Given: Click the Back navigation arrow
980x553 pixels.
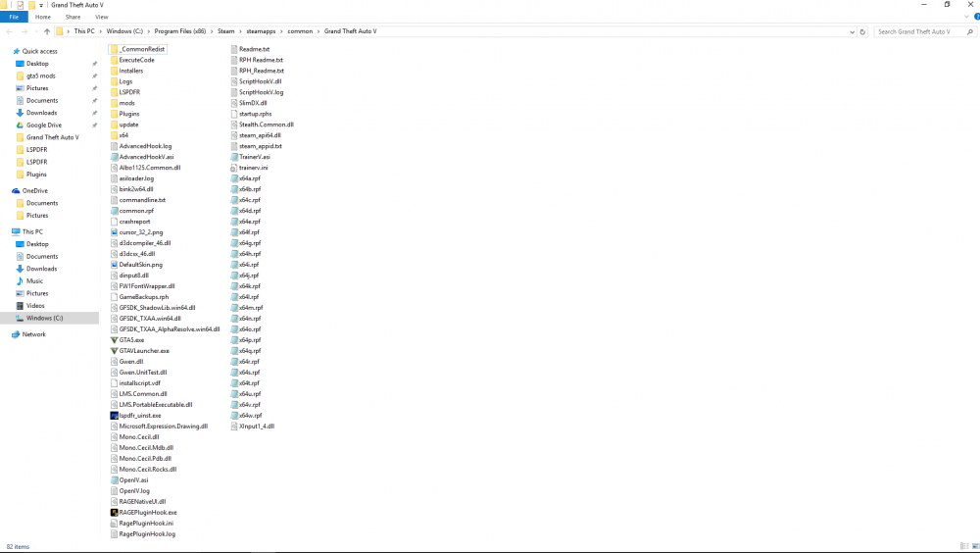Looking at the screenshot, I should tap(10, 31).
